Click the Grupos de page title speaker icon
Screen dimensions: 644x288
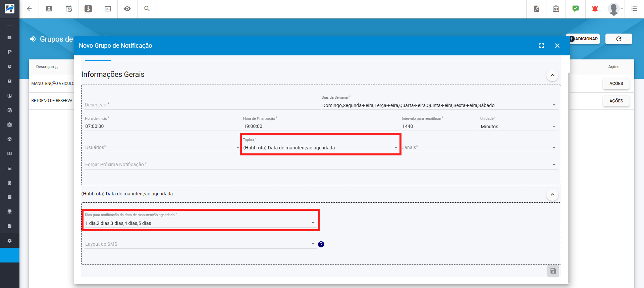click(x=33, y=39)
